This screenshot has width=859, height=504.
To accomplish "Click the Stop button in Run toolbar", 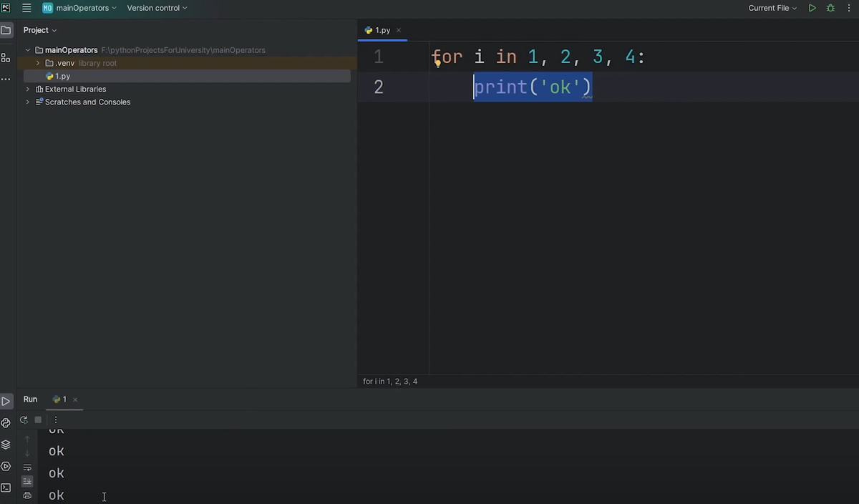I will click(38, 420).
